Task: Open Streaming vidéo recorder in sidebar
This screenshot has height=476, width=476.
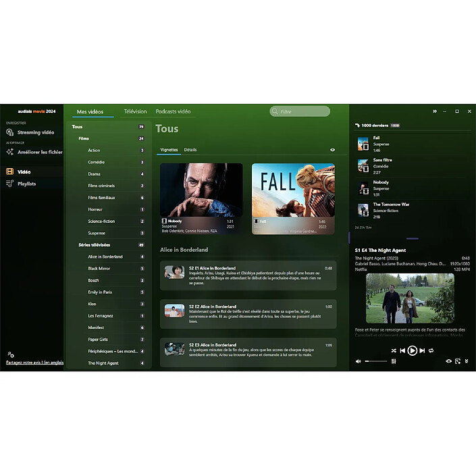Action: click(35, 132)
